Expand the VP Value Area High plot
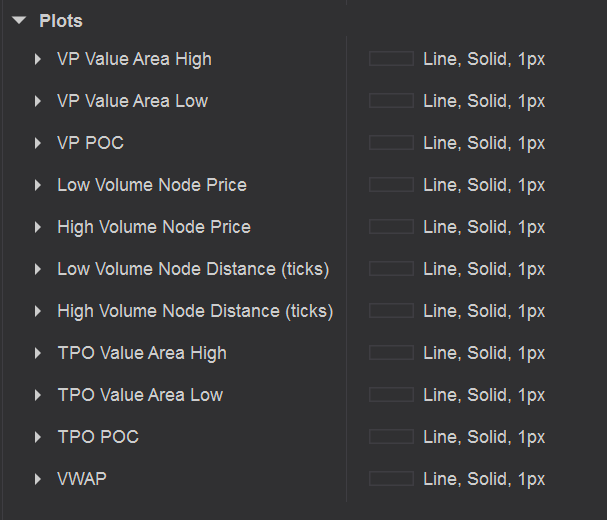This screenshot has width=607, height=520. click(38, 59)
